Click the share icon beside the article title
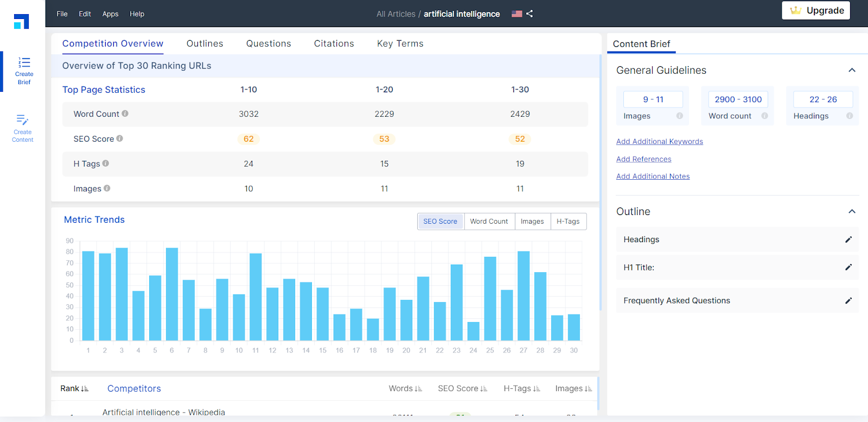The height and width of the screenshot is (422, 868). (529, 14)
